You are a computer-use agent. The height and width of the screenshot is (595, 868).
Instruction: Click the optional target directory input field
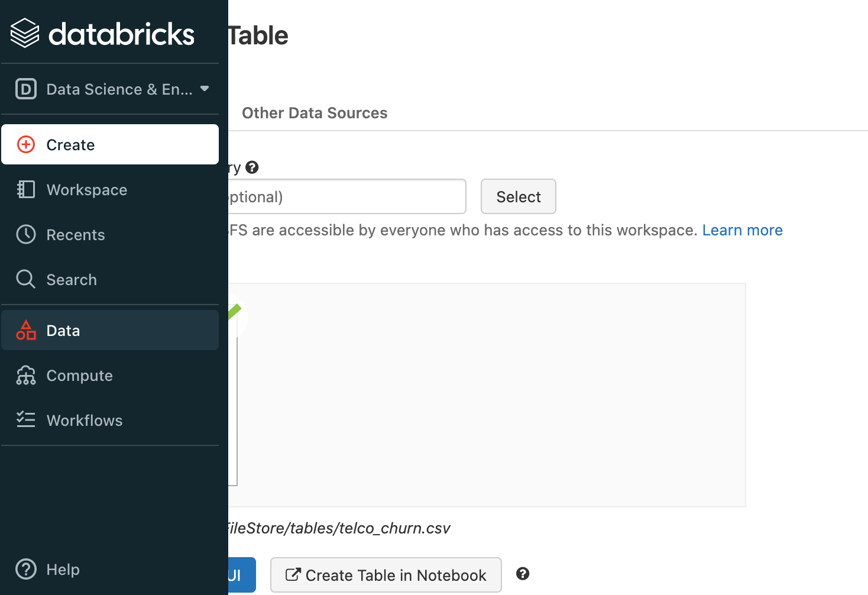tap(346, 196)
